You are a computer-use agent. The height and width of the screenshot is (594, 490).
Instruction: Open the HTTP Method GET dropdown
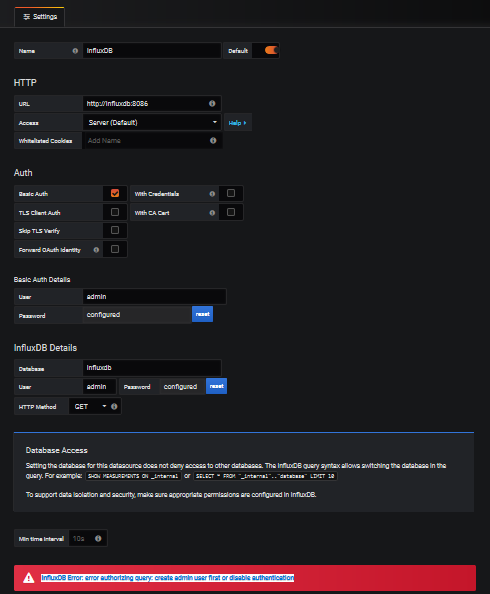(89, 406)
